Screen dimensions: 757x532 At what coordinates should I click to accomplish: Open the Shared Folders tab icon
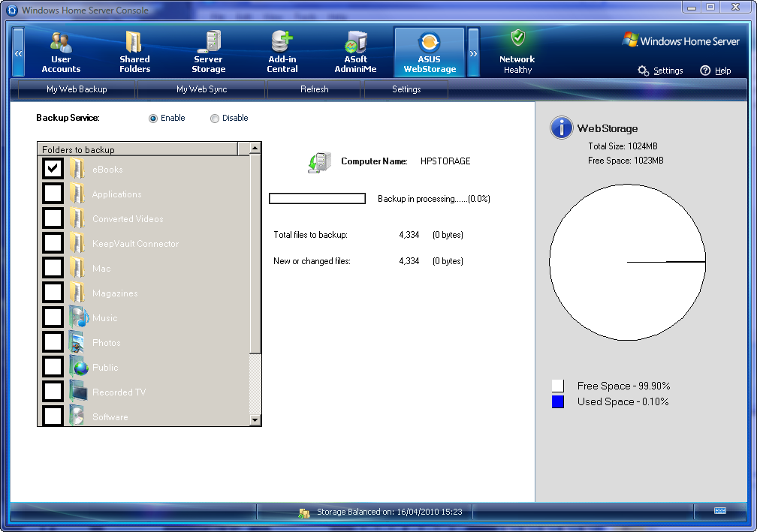(x=134, y=42)
